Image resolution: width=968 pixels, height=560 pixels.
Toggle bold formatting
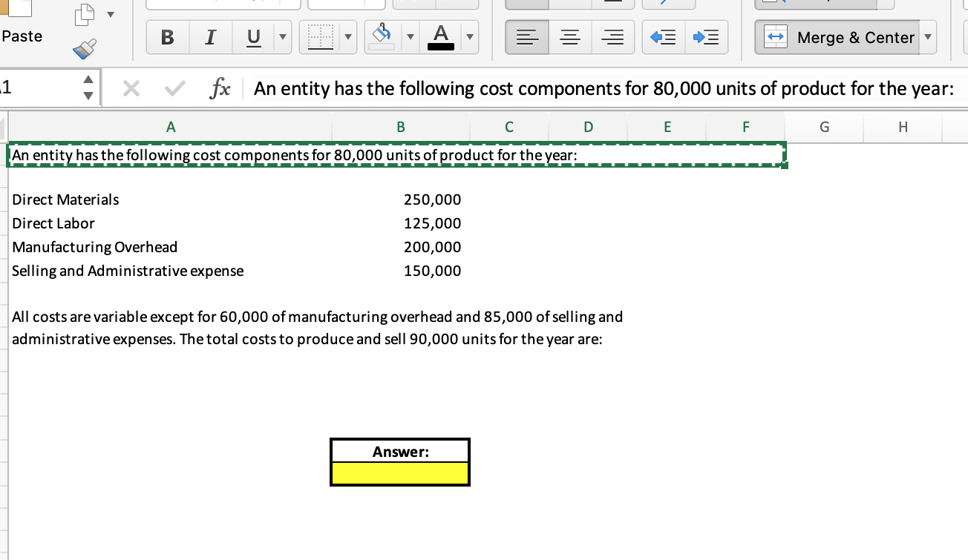tap(167, 37)
